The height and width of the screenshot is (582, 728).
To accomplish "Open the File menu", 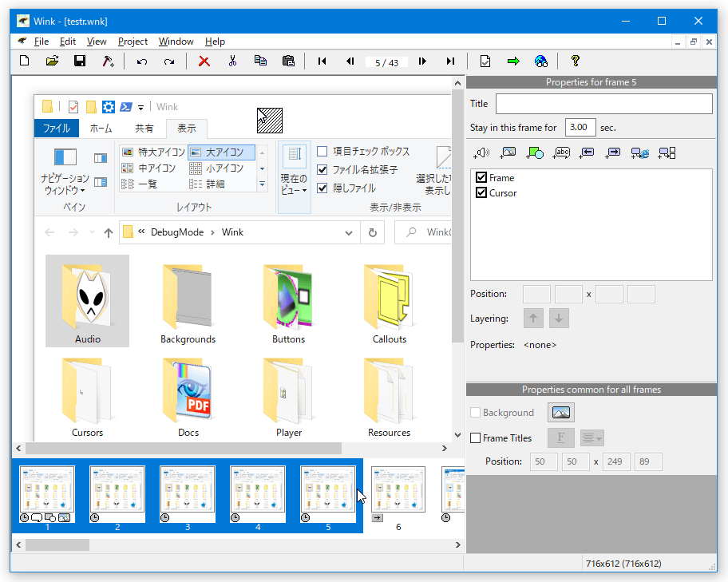I will 42,42.
